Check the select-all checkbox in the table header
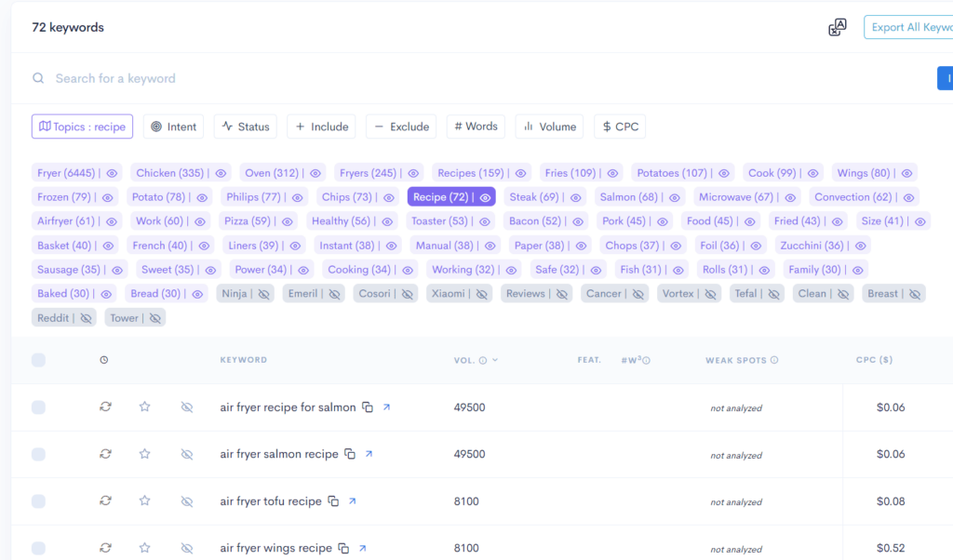The height and width of the screenshot is (560, 953). pyautogui.click(x=38, y=360)
